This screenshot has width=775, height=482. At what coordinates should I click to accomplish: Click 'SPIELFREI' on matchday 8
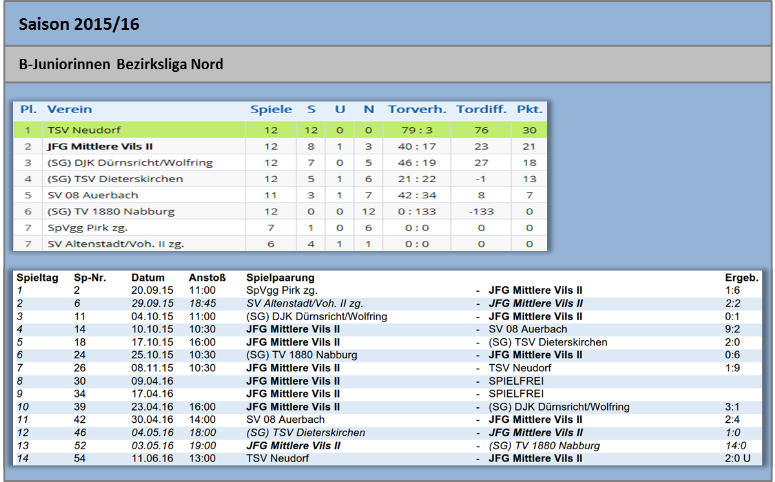tap(516, 381)
